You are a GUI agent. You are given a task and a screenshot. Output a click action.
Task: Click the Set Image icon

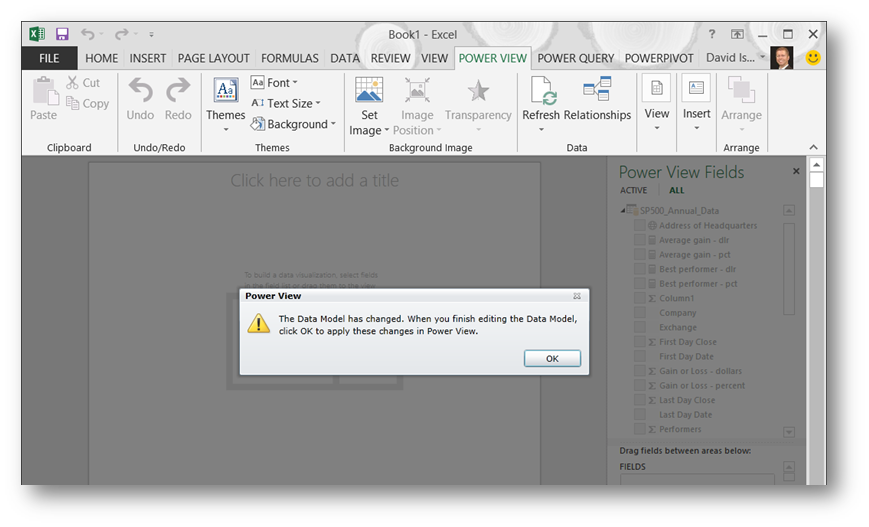coord(369,90)
